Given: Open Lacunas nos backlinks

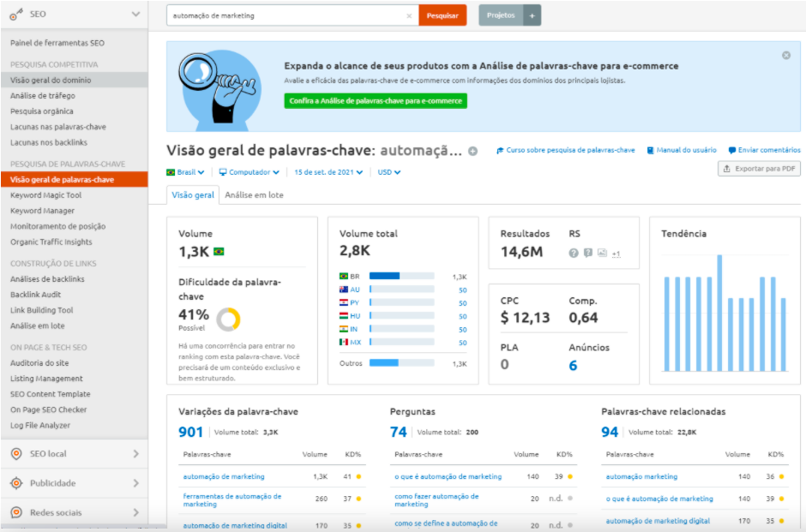Looking at the screenshot, I should pos(49,142).
